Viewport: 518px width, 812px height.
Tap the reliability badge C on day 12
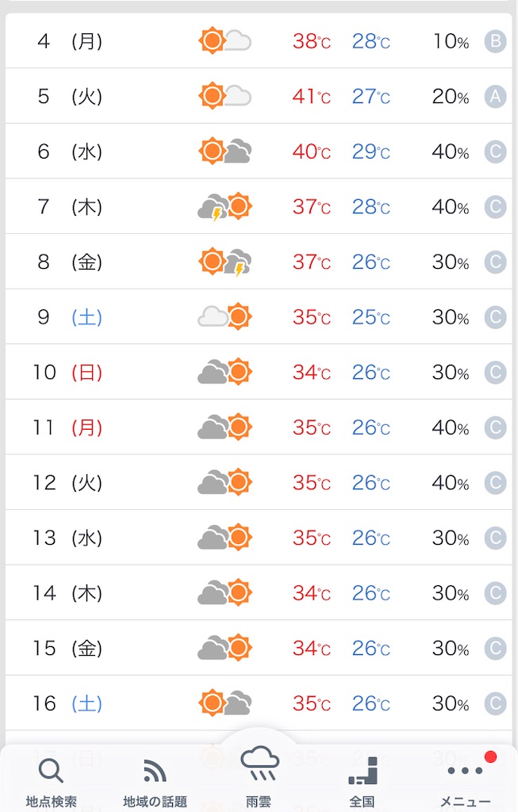[495, 483]
